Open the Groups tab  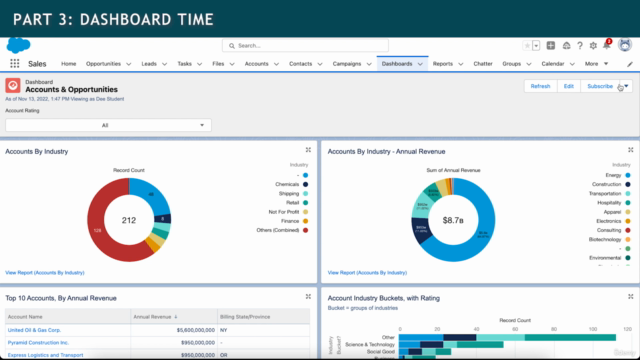(x=511, y=64)
